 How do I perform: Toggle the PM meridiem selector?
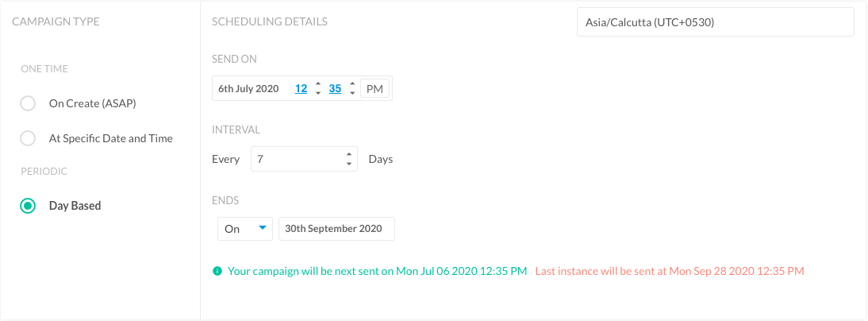click(x=374, y=89)
